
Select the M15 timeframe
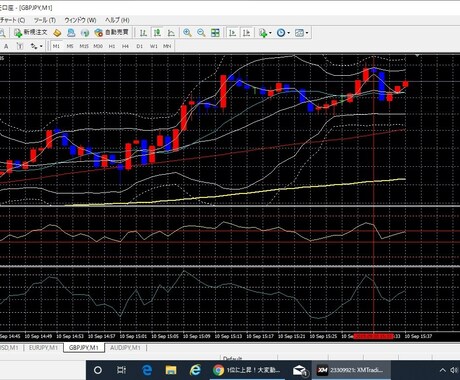coord(84,46)
